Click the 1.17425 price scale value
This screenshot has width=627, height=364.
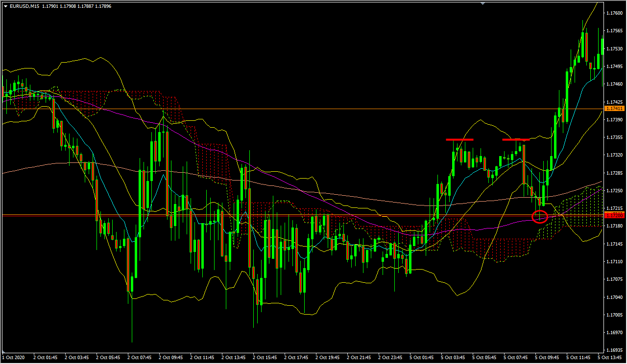click(614, 102)
